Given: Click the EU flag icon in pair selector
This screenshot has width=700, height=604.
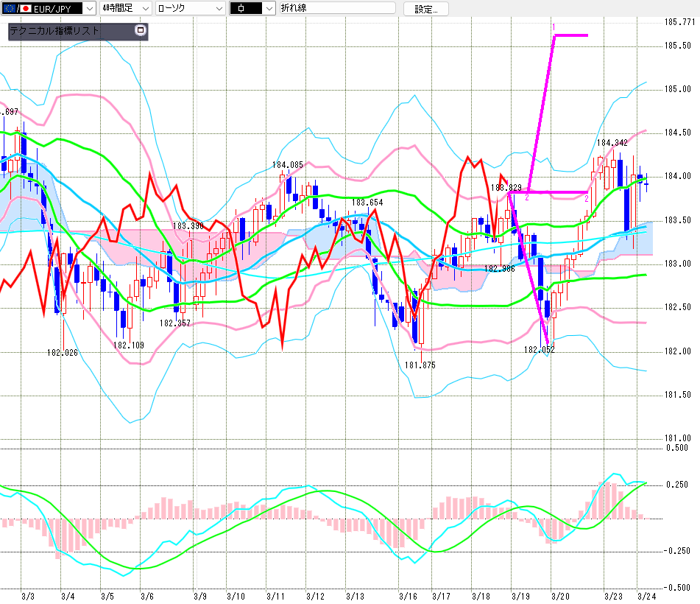Looking at the screenshot, I should pos(10,8).
